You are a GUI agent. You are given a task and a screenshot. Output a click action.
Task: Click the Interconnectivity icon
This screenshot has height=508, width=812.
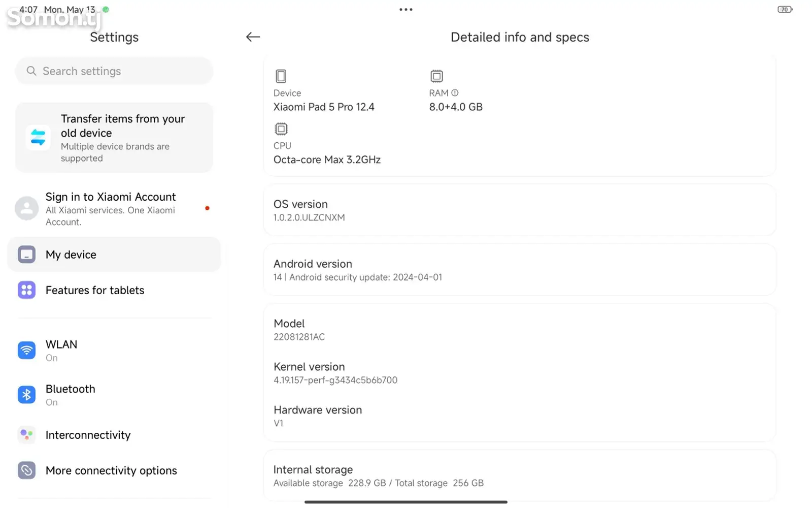coord(26,435)
